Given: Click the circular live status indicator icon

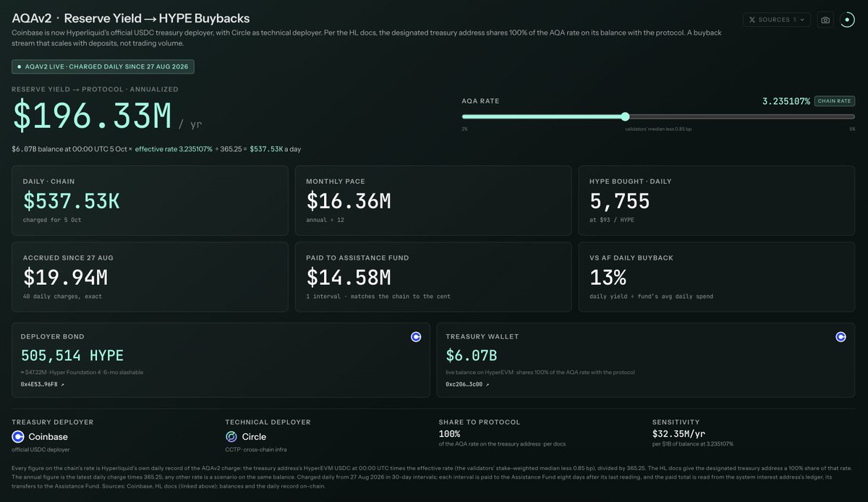Looking at the screenshot, I should pyautogui.click(x=848, y=20).
